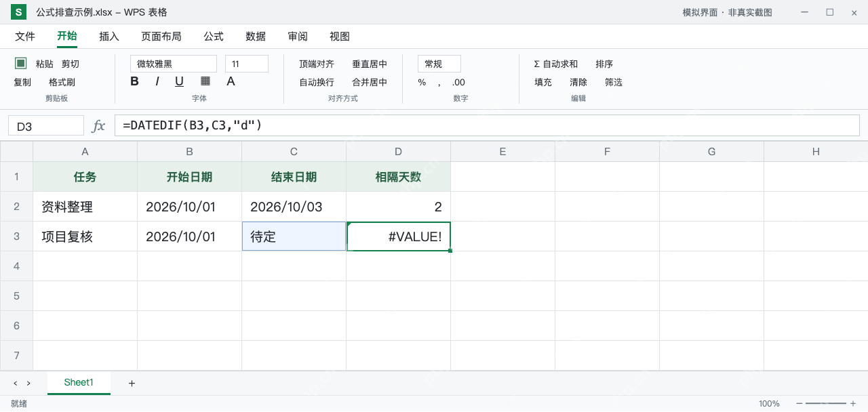Toggle 自动换行 wrap text
The width and height of the screenshot is (868, 412).
coord(317,83)
